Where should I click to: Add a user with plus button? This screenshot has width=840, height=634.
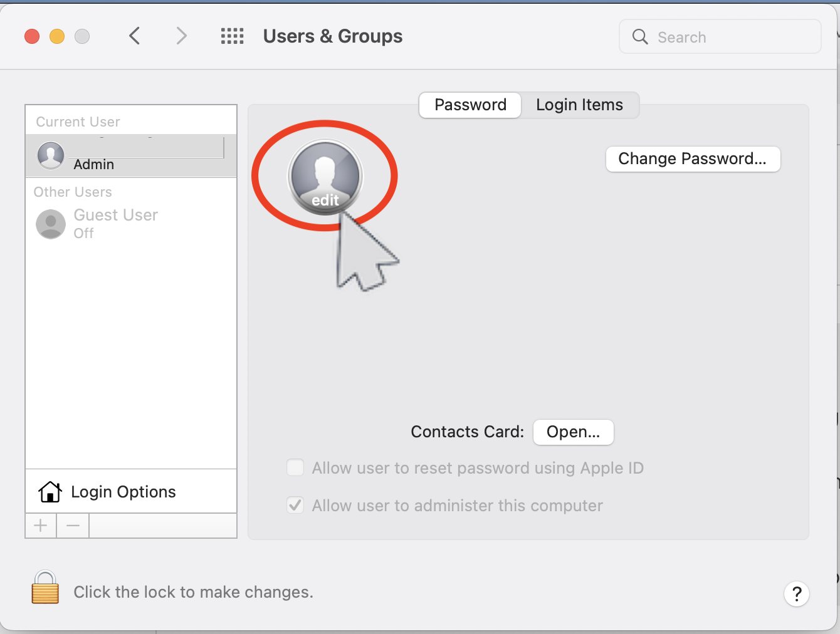(x=41, y=526)
